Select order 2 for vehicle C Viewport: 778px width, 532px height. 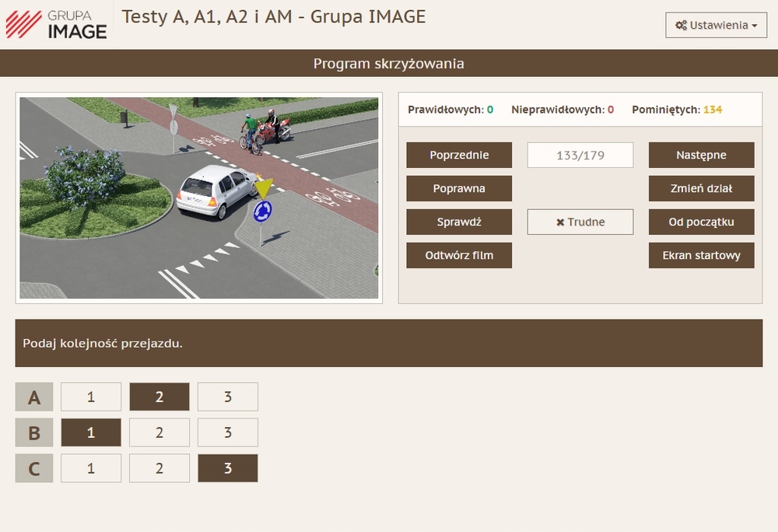pyautogui.click(x=159, y=468)
